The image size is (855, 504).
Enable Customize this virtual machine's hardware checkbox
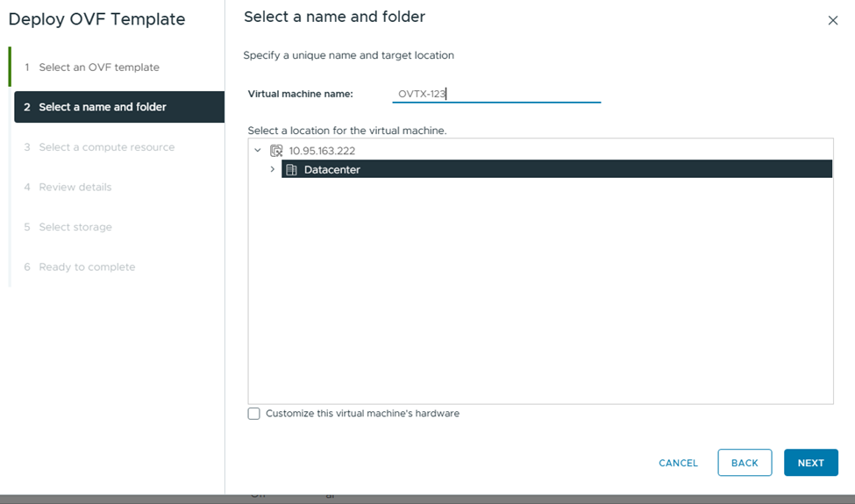point(254,414)
